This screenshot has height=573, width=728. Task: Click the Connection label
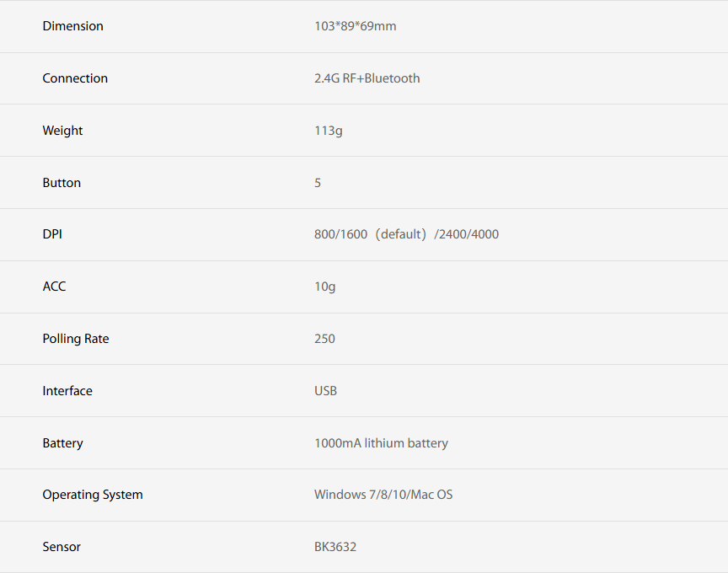coord(75,78)
